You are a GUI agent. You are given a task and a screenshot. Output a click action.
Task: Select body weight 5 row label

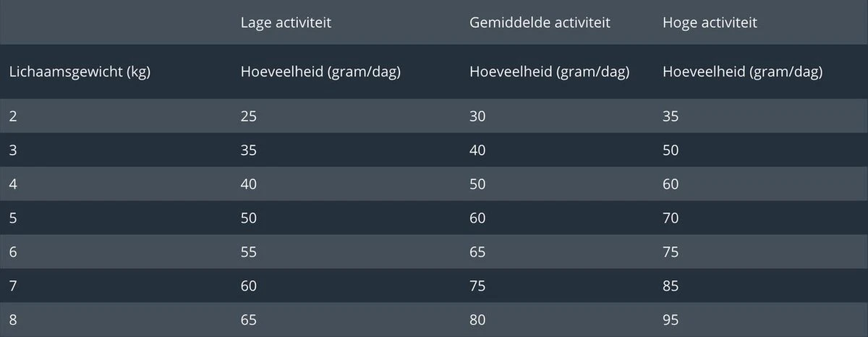13,218
